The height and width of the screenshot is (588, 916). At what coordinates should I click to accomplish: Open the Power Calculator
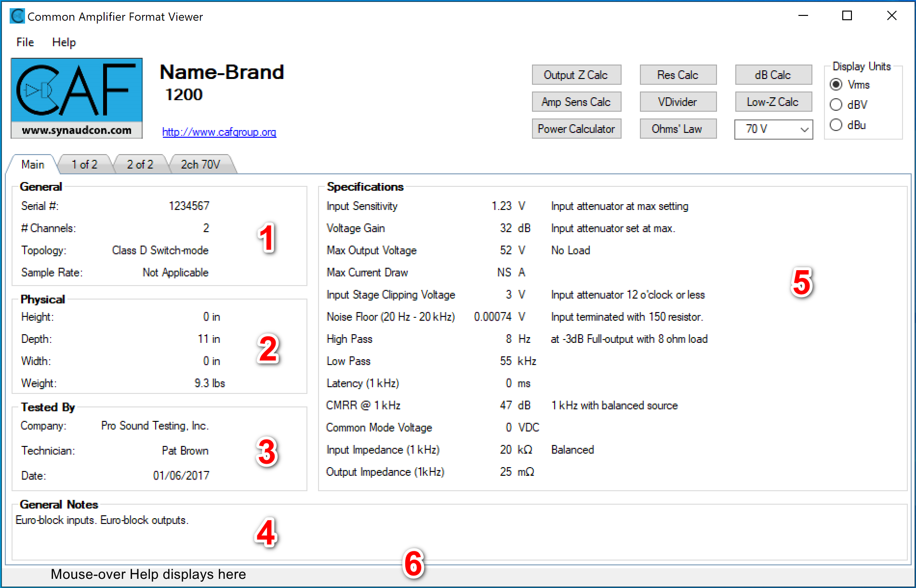576,129
